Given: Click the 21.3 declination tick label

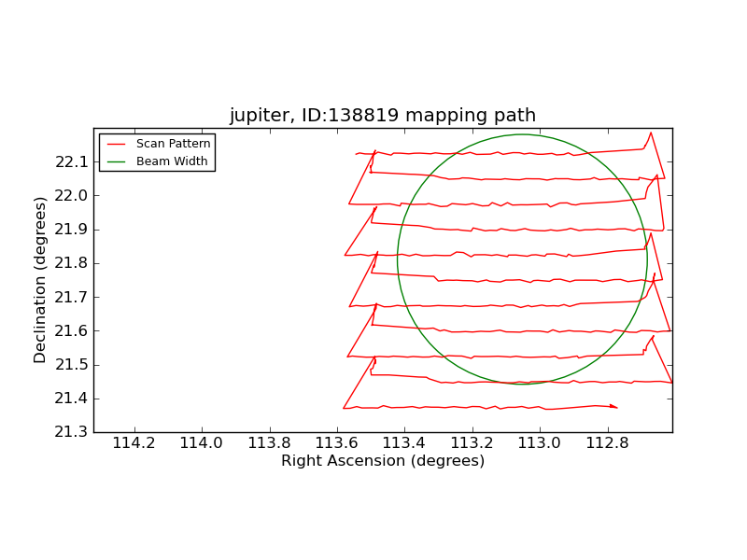Looking at the screenshot, I should pyautogui.click(x=72, y=432).
